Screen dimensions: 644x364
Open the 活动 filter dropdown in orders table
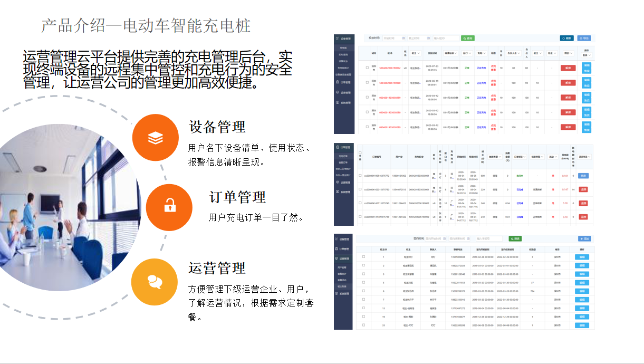tap(553, 157)
